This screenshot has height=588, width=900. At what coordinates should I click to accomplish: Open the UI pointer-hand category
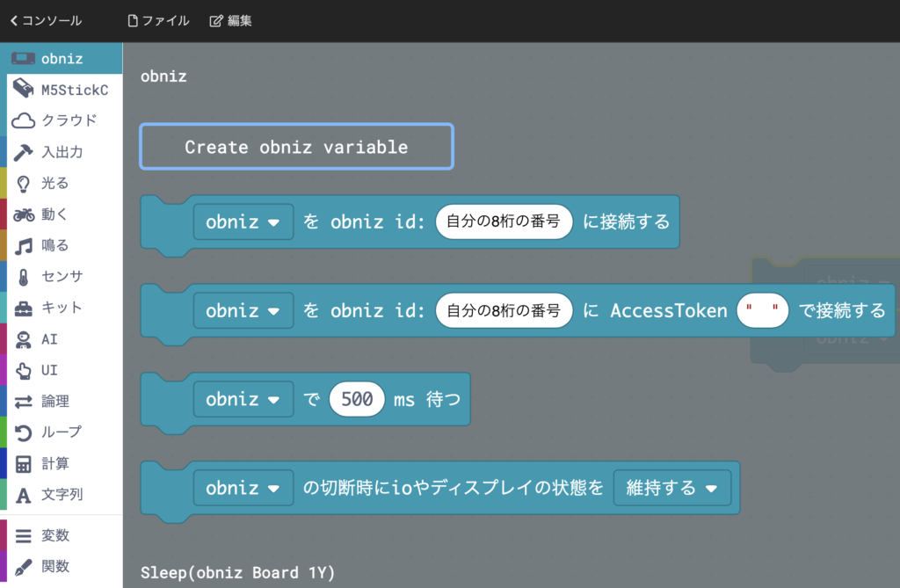pyautogui.click(x=62, y=370)
